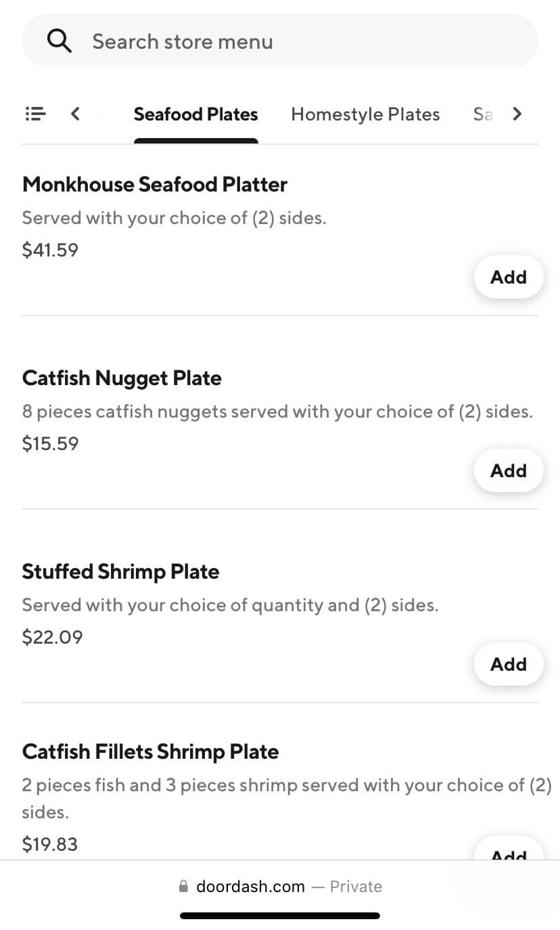Open the Monkhouse Seafood Platter item title
Image resolution: width=560 pixels, height=930 pixels.
pyautogui.click(x=155, y=184)
